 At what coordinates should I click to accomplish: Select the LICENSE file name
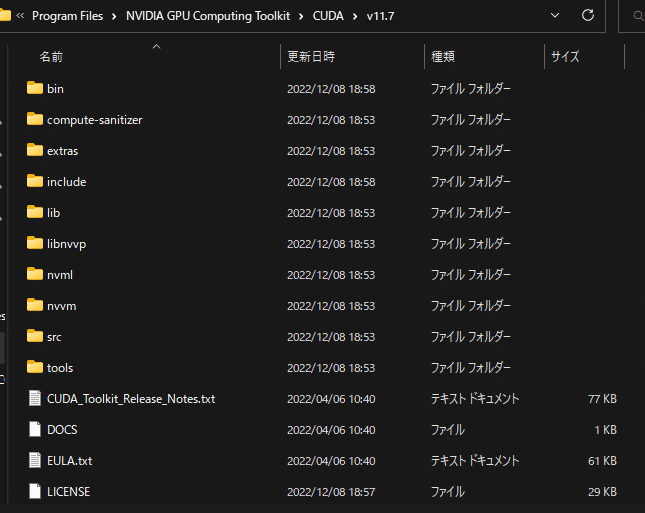(x=68, y=492)
